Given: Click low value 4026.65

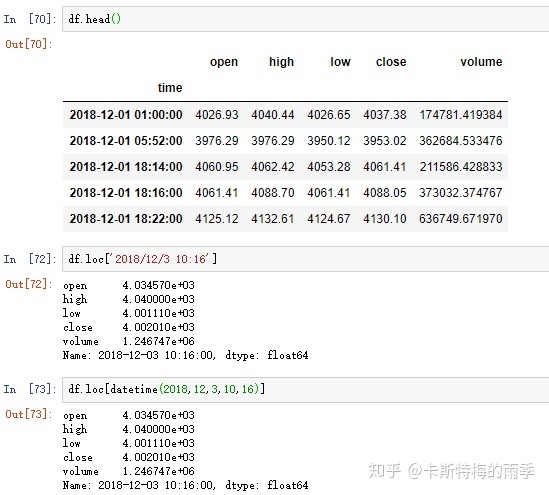Looking at the screenshot, I should [329, 115].
